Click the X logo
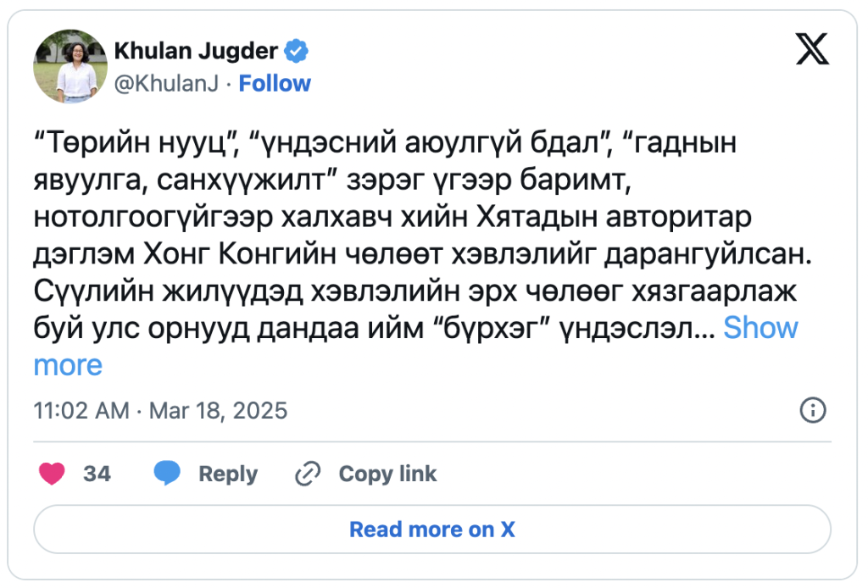This screenshot has height=588, width=868. pos(813,52)
